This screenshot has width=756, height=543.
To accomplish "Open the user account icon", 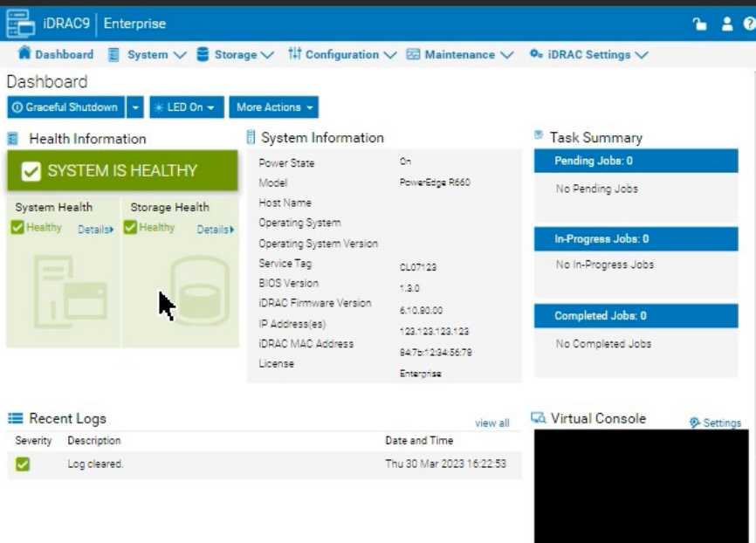I will (x=726, y=24).
